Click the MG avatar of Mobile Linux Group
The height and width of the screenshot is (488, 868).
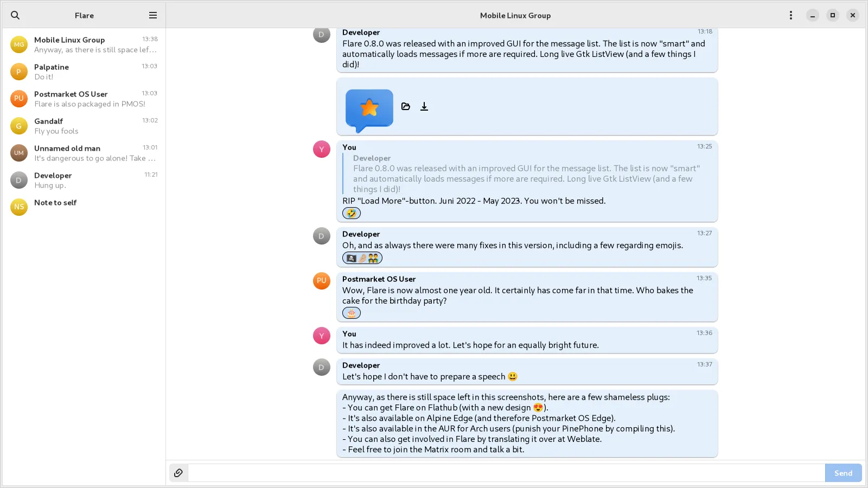click(x=19, y=44)
